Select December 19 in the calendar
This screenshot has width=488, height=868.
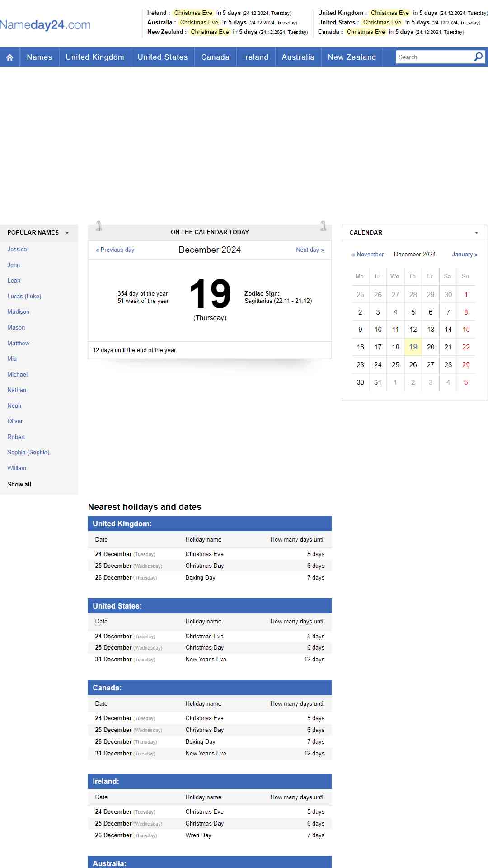[413, 347]
